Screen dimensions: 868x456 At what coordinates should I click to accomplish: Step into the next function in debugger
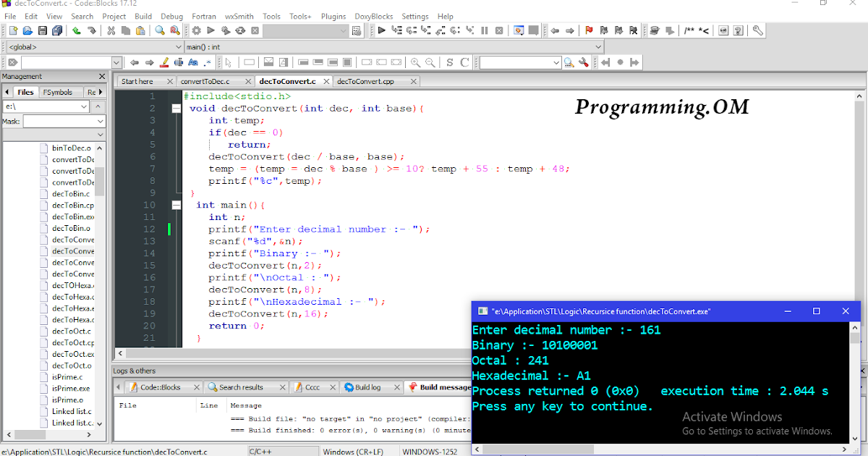pyautogui.click(x=425, y=30)
